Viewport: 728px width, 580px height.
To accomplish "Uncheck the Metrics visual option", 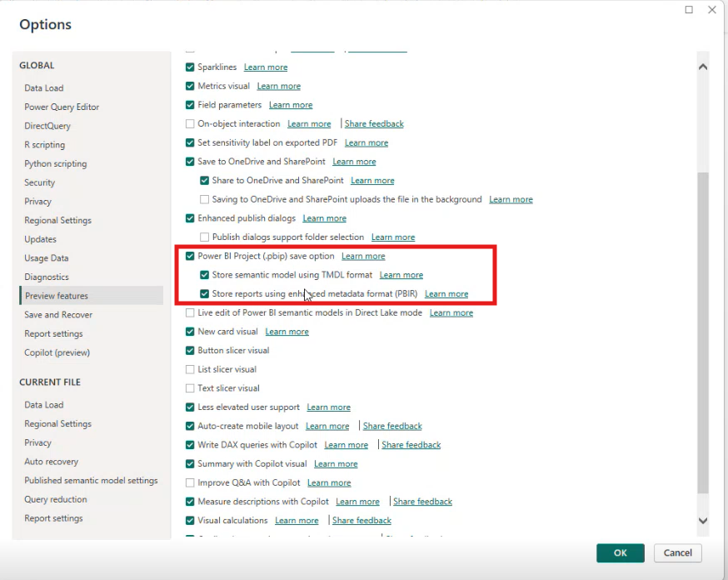I will 190,86.
